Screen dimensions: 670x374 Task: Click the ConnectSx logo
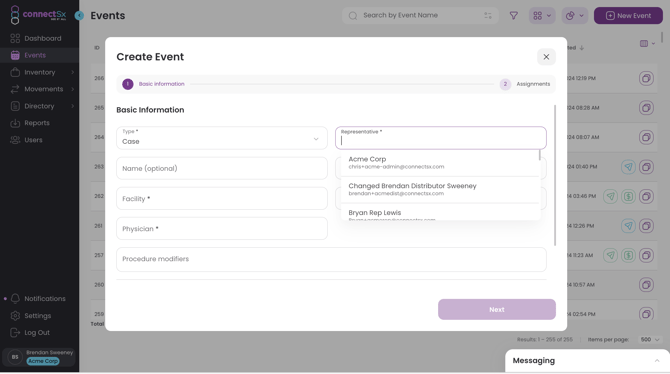point(38,15)
